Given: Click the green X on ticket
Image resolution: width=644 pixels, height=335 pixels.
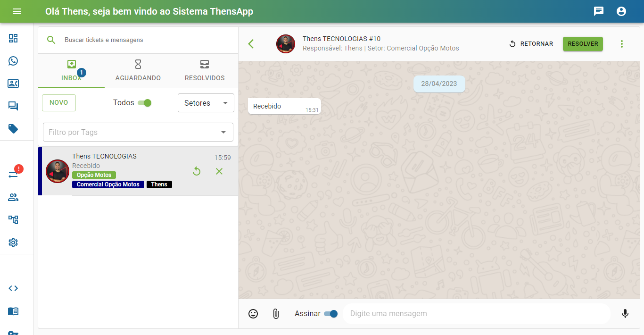Looking at the screenshot, I should click(x=219, y=171).
